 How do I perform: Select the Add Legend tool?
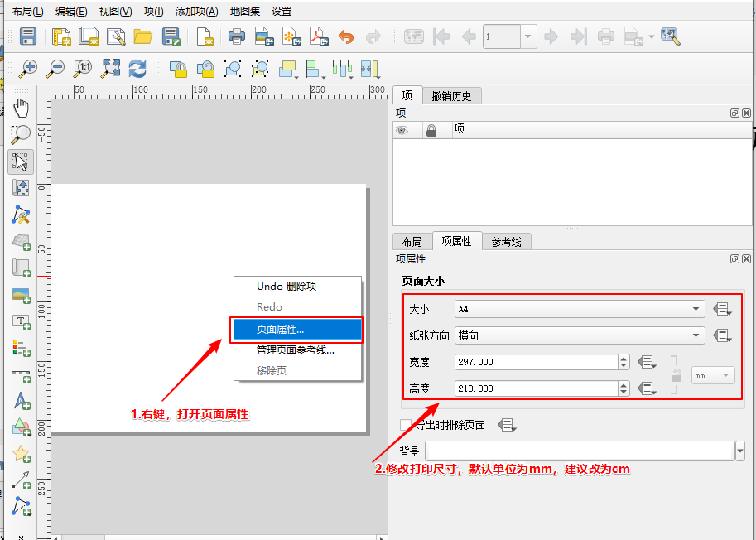click(x=22, y=347)
